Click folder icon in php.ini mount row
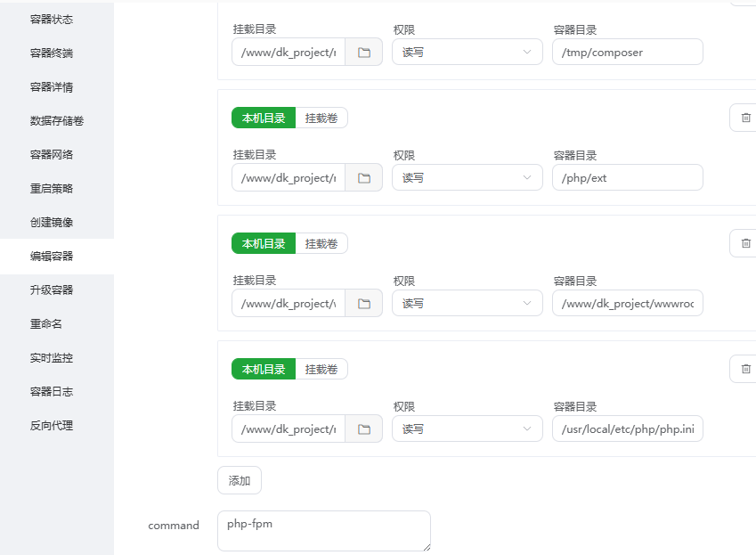 (363, 429)
